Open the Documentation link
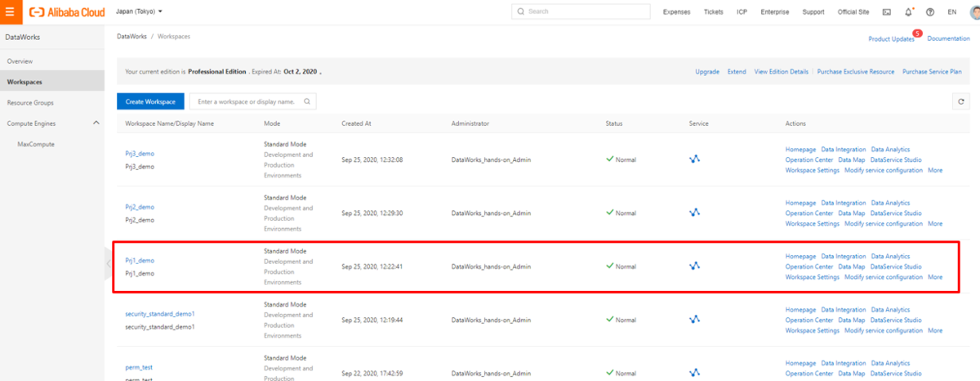Screen dimensions: 980x381 948,38
